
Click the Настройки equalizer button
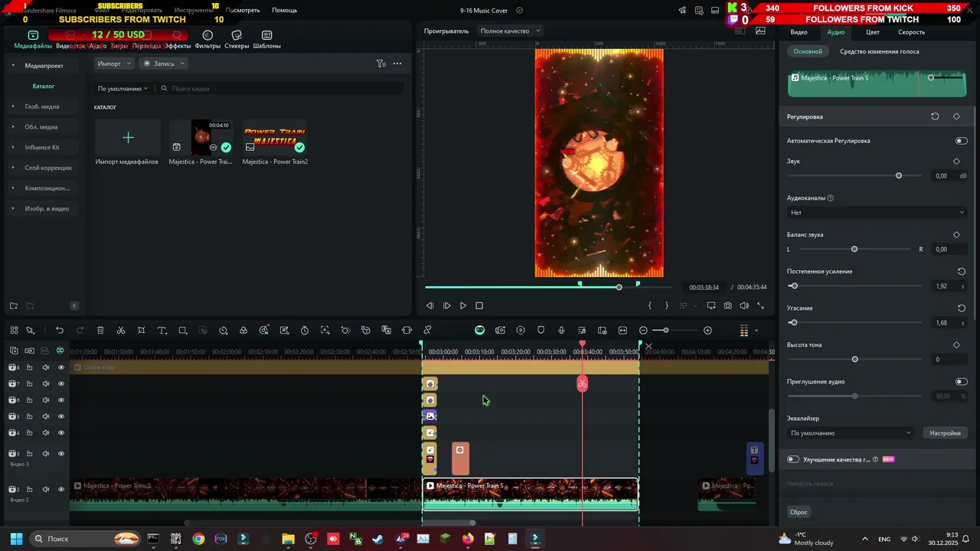pyautogui.click(x=945, y=433)
